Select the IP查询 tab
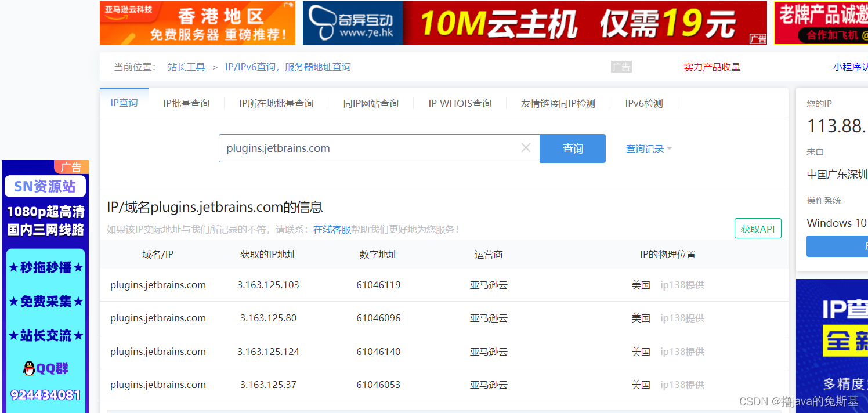This screenshot has height=413, width=868. point(124,103)
